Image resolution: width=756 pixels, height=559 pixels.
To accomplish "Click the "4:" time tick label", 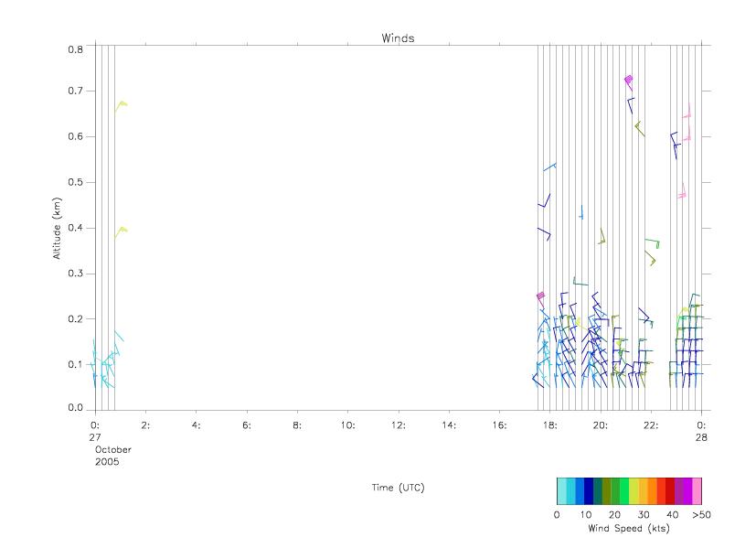I will point(196,425).
